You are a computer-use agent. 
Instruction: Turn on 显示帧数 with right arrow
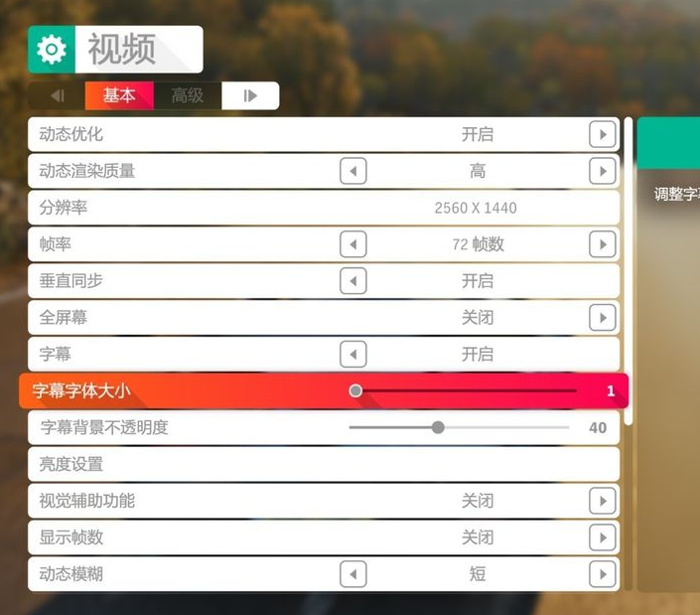click(603, 538)
